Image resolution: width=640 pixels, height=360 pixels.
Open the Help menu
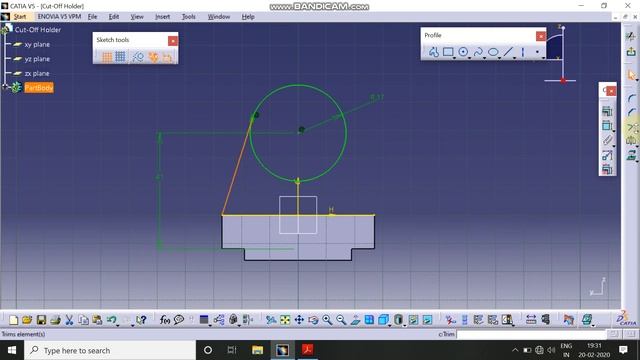248,17
